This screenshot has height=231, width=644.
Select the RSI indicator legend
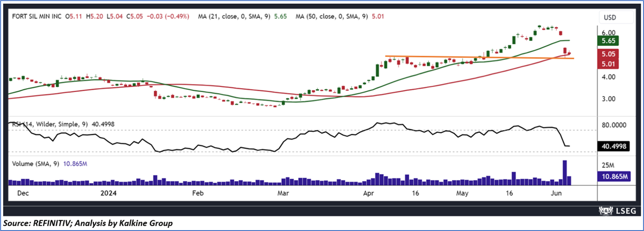tap(63, 124)
